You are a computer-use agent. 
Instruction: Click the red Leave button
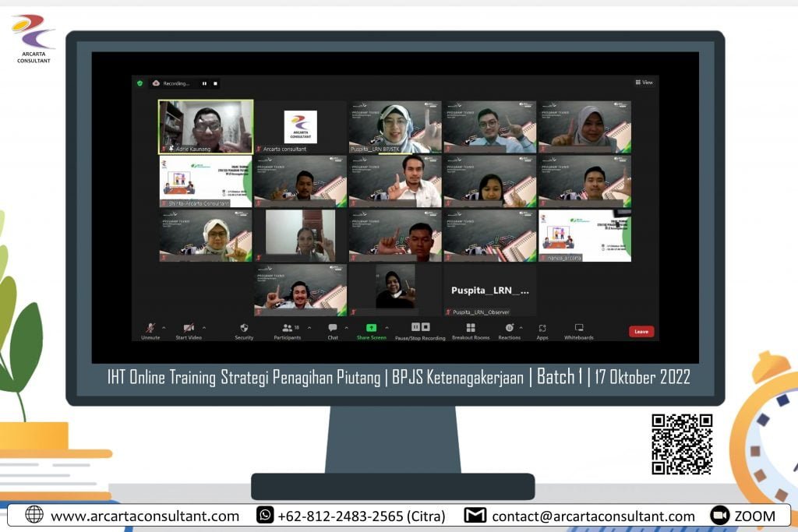click(x=641, y=331)
